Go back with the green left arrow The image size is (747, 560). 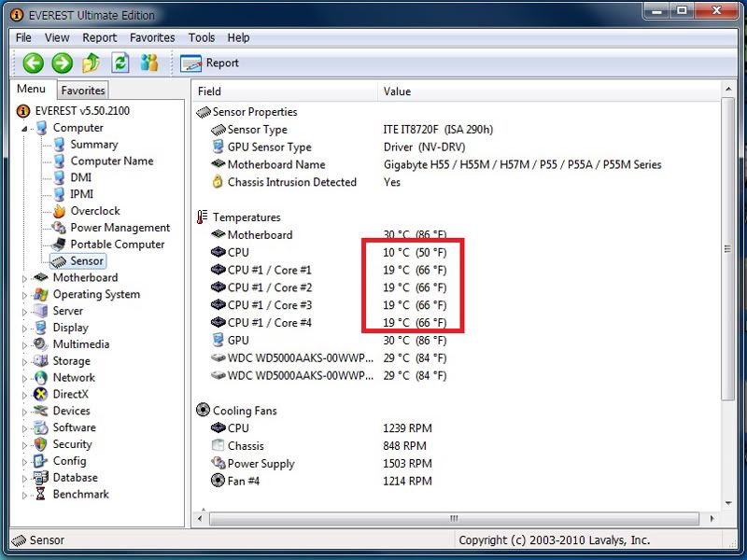click(x=33, y=63)
